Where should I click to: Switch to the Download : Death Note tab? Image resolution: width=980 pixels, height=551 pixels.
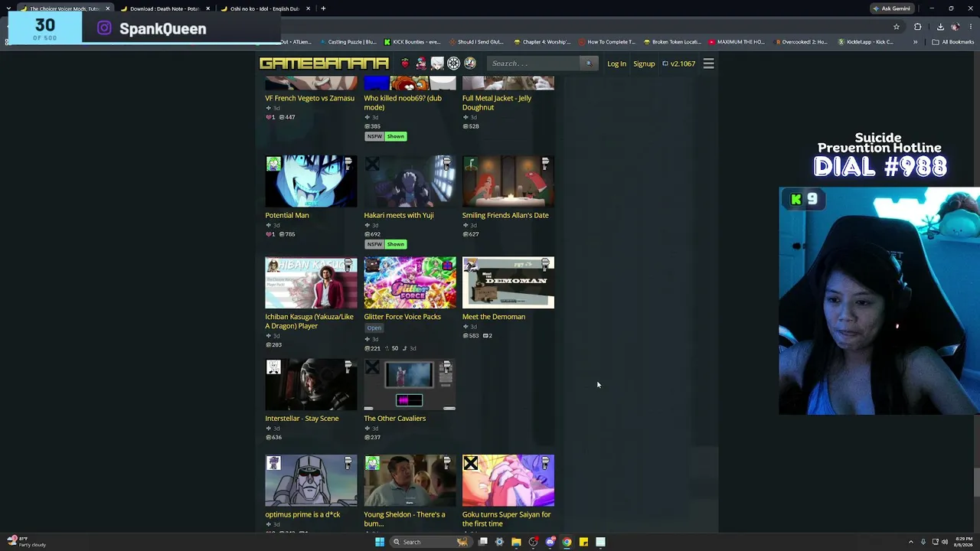click(164, 8)
